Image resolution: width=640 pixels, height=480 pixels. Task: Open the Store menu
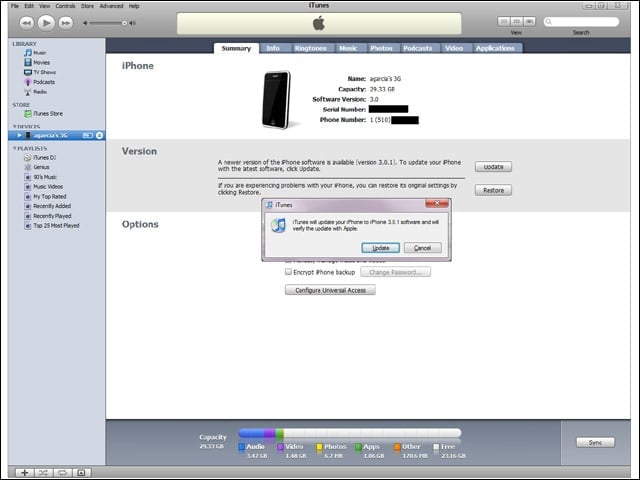click(x=87, y=6)
